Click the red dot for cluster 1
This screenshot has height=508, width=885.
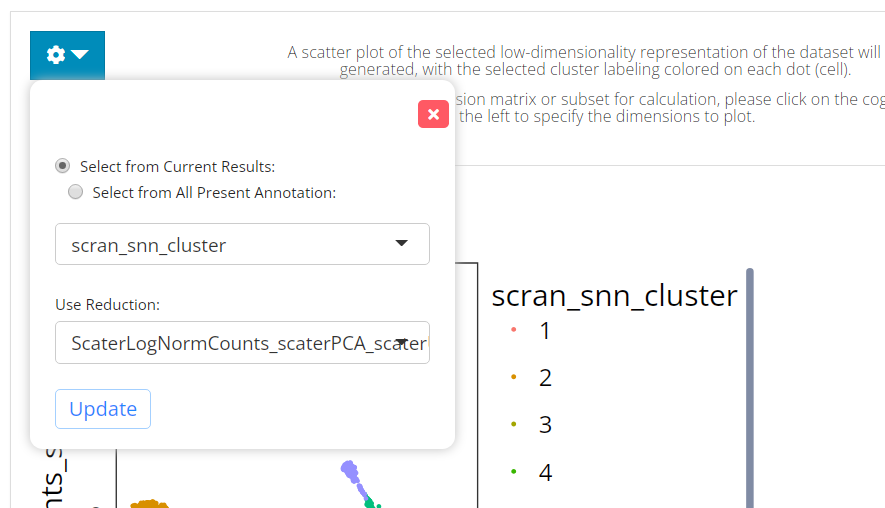click(513, 331)
